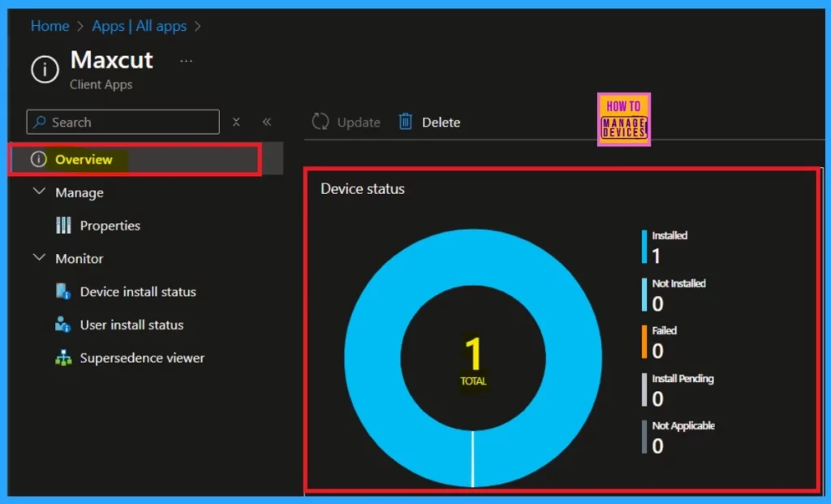The width and height of the screenshot is (831, 504).
Task: Click the Device status heading
Action: [363, 189]
